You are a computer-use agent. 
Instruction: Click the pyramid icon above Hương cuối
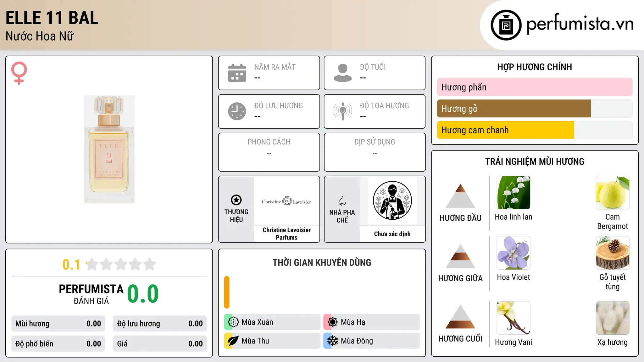click(x=460, y=316)
